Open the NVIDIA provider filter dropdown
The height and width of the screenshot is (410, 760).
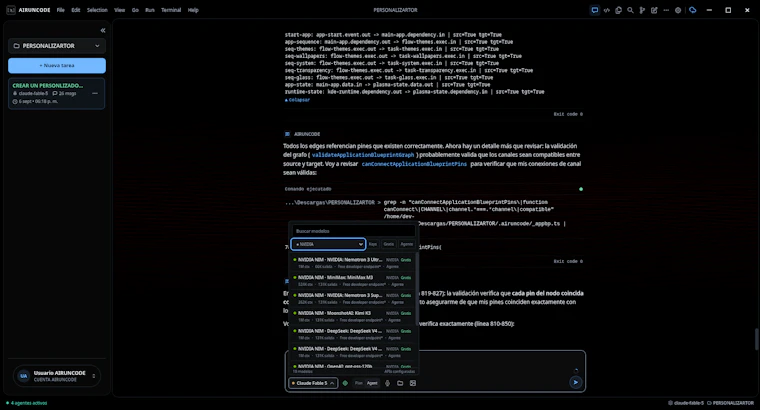(328, 244)
